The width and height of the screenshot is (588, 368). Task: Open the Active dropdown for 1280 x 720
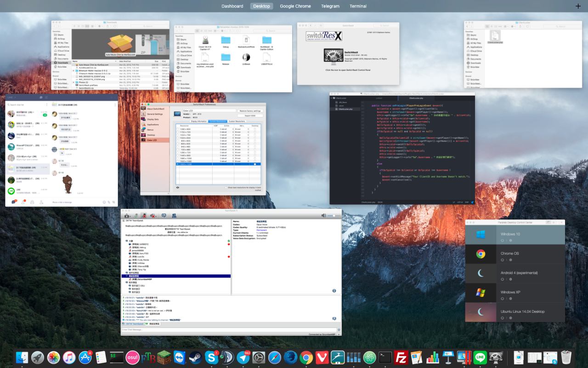226,152
